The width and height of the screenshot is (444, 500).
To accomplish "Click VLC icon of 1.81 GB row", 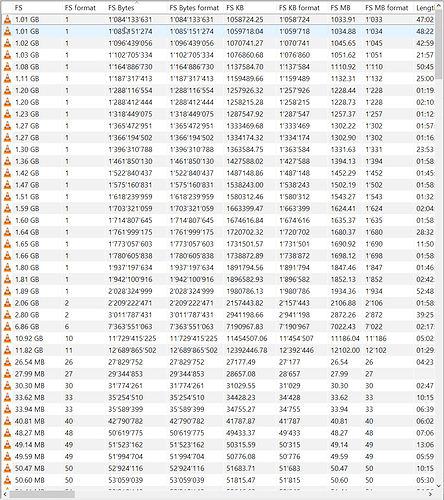I will point(7,279).
